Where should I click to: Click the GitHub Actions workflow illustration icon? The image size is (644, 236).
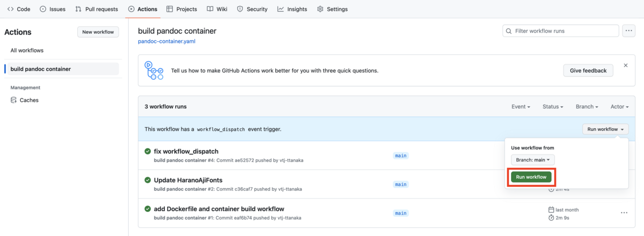[x=154, y=70]
